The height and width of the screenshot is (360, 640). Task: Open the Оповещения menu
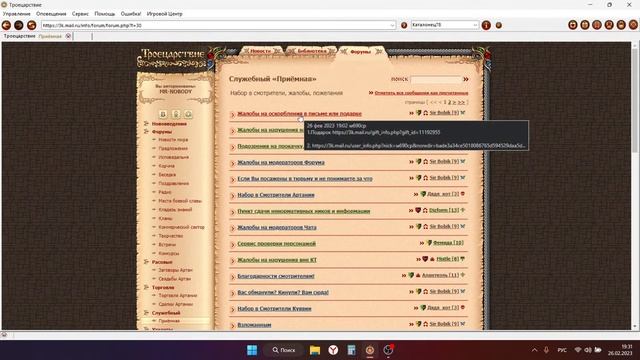(51, 14)
